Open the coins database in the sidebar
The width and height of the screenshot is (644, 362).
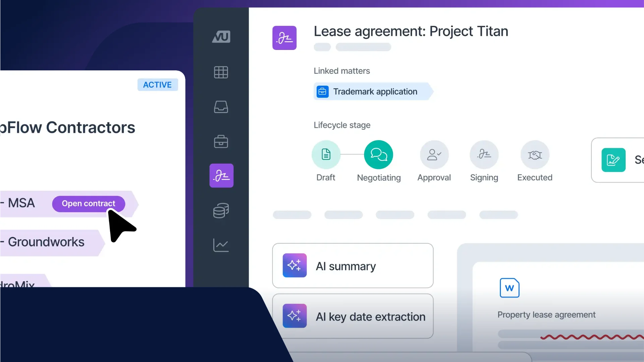click(x=221, y=210)
